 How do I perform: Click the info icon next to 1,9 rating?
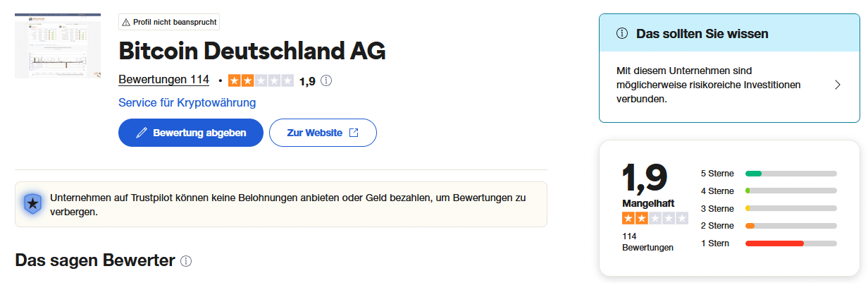click(326, 81)
